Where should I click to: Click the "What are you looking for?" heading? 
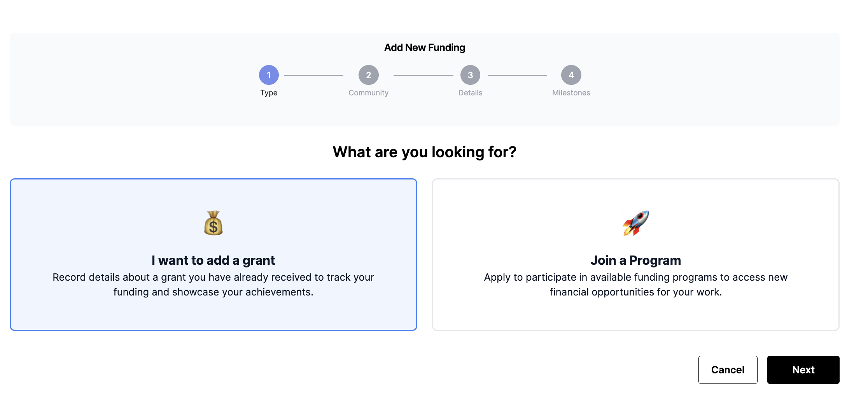(424, 152)
